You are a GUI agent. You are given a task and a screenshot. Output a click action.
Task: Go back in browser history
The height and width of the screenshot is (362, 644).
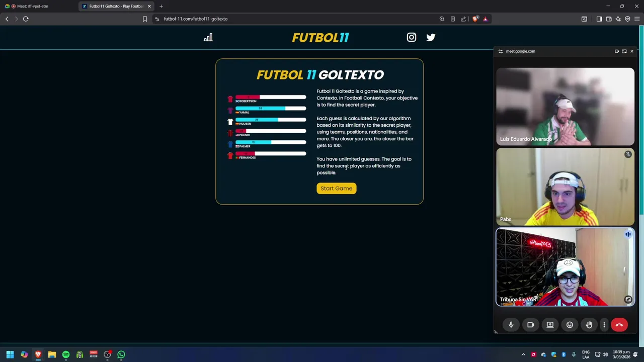point(7,19)
